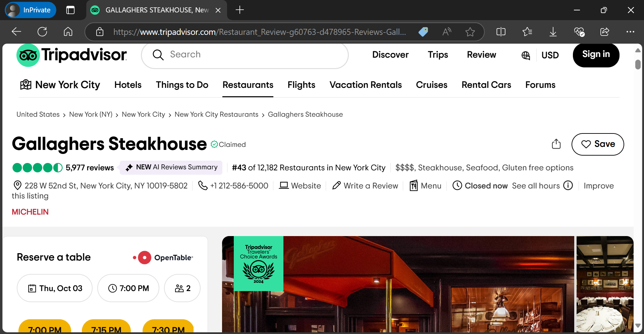Click the Sign in button
The image size is (644, 334).
(x=596, y=55)
